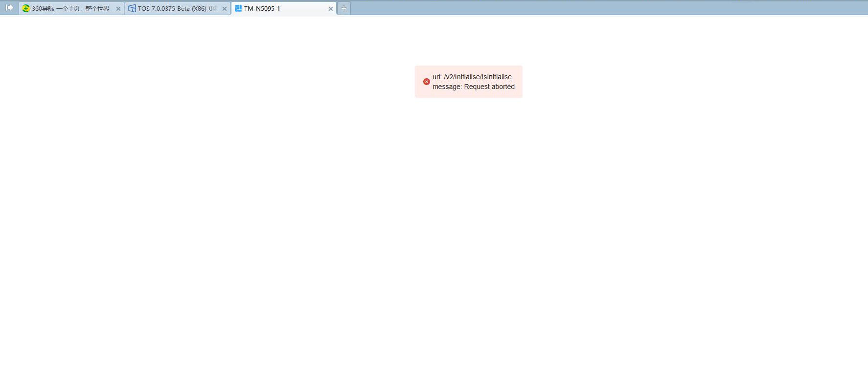Viewport: 868px width, 377px height.
Task: Click the TM-N5095-1 tab favicon
Action: tap(238, 8)
